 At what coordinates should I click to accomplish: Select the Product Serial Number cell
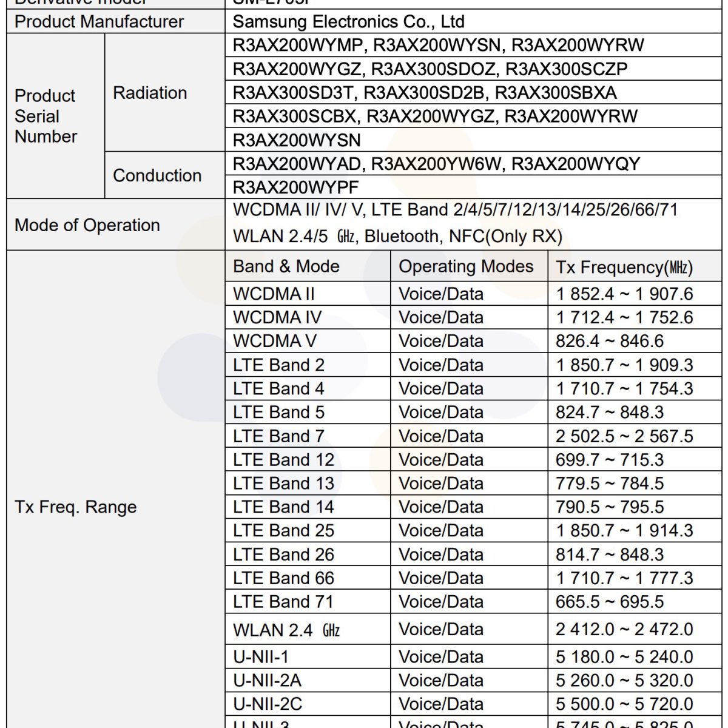point(45,116)
